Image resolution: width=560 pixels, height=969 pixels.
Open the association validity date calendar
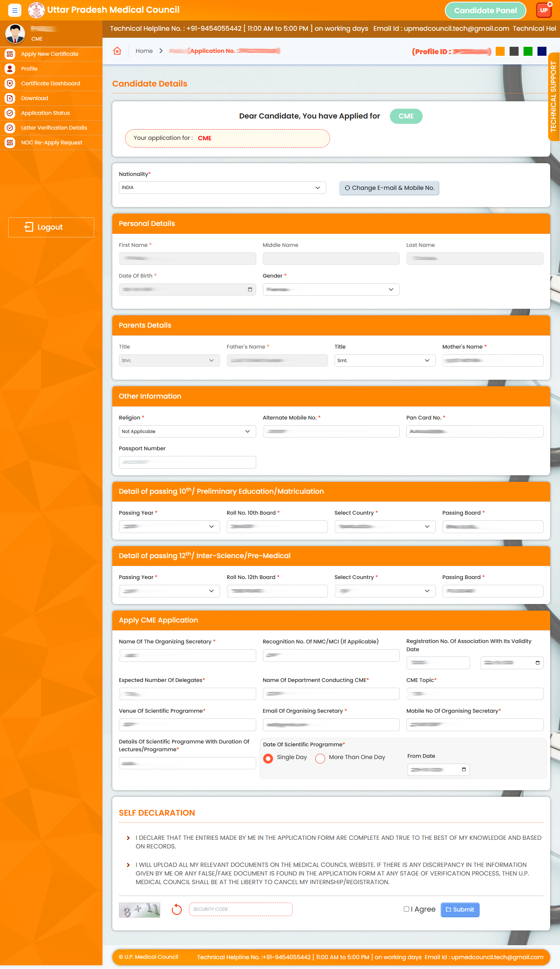pyautogui.click(x=537, y=663)
